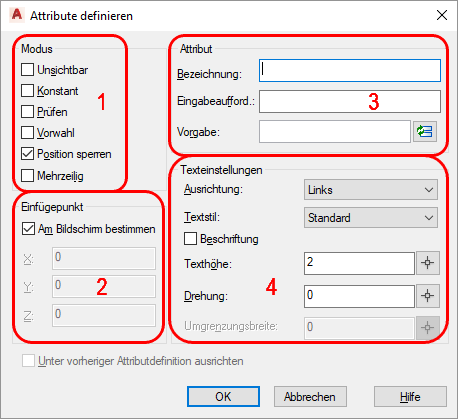Focus the Bezeichnung text field
Screen dimensions: 458x419
pos(350,71)
